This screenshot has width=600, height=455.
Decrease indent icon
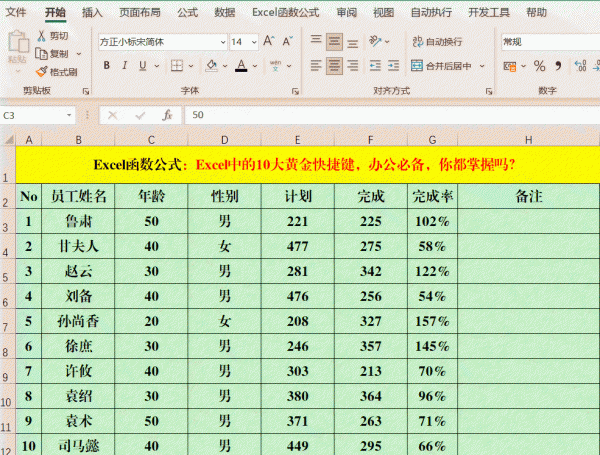click(375, 66)
